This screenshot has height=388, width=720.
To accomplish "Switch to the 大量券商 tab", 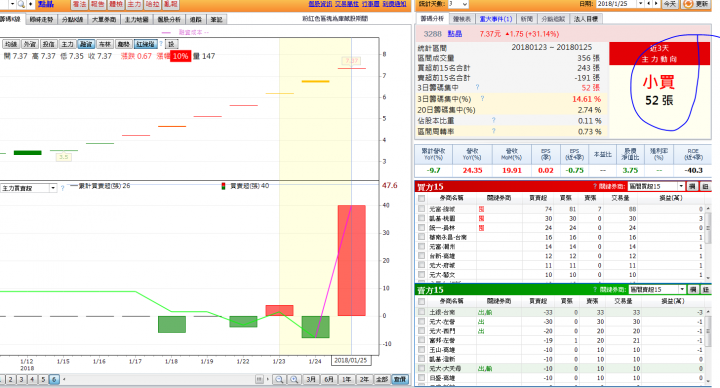I will (104, 20).
